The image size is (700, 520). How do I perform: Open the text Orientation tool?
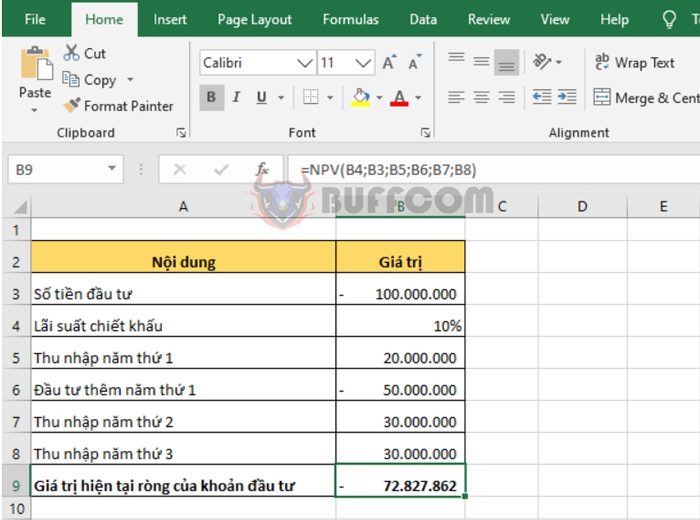click(x=543, y=62)
